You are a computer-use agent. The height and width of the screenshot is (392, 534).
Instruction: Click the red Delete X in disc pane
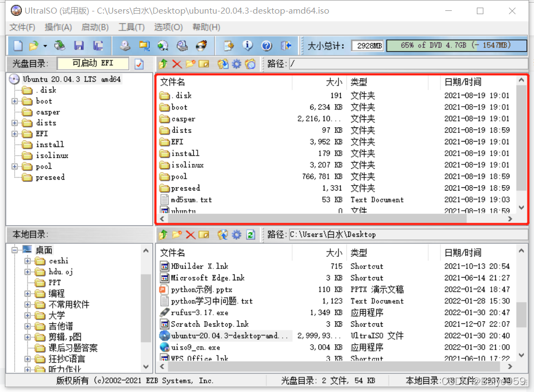[177, 64]
